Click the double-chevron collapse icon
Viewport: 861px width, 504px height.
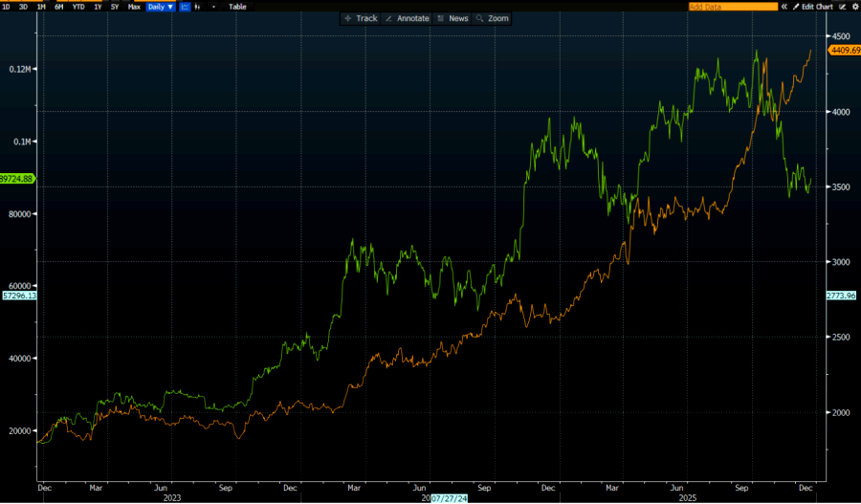coord(784,6)
